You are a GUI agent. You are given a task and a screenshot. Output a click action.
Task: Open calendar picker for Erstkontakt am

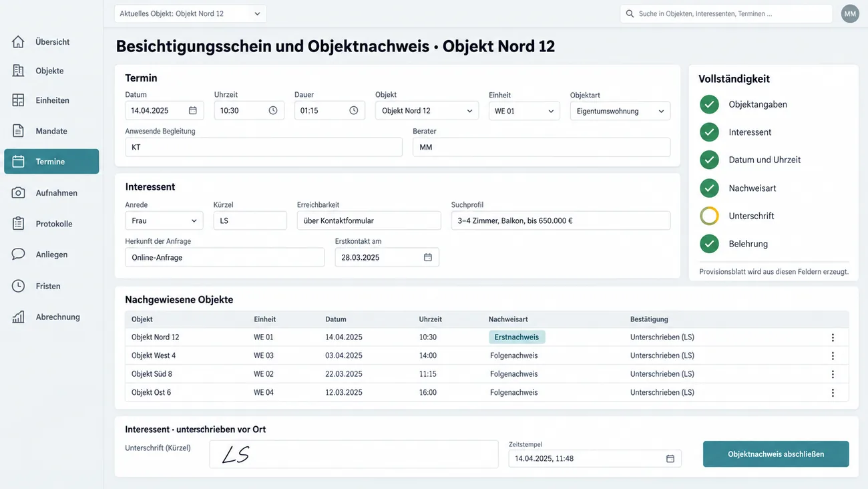click(x=428, y=257)
